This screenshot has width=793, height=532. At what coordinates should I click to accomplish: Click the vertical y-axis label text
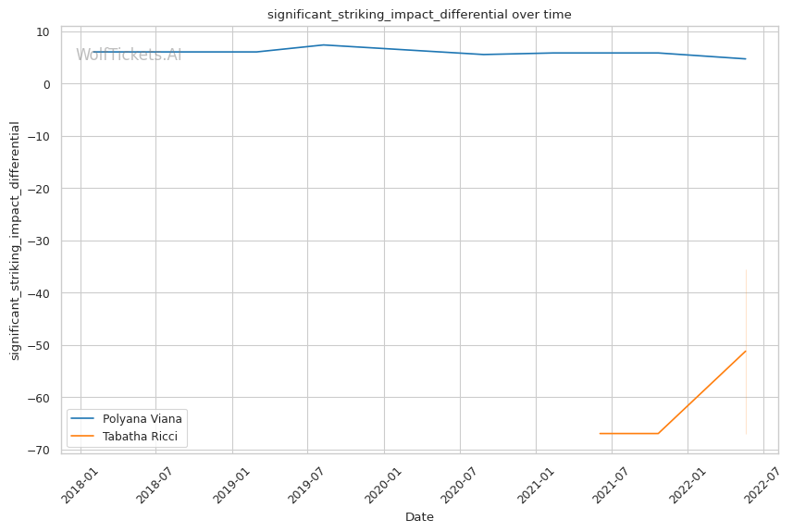(x=16, y=241)
